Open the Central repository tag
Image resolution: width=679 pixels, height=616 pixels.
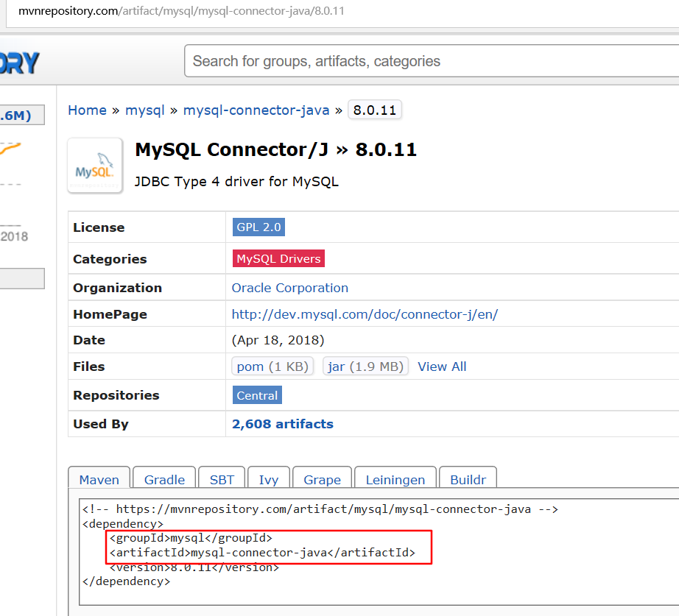[257, 395]
